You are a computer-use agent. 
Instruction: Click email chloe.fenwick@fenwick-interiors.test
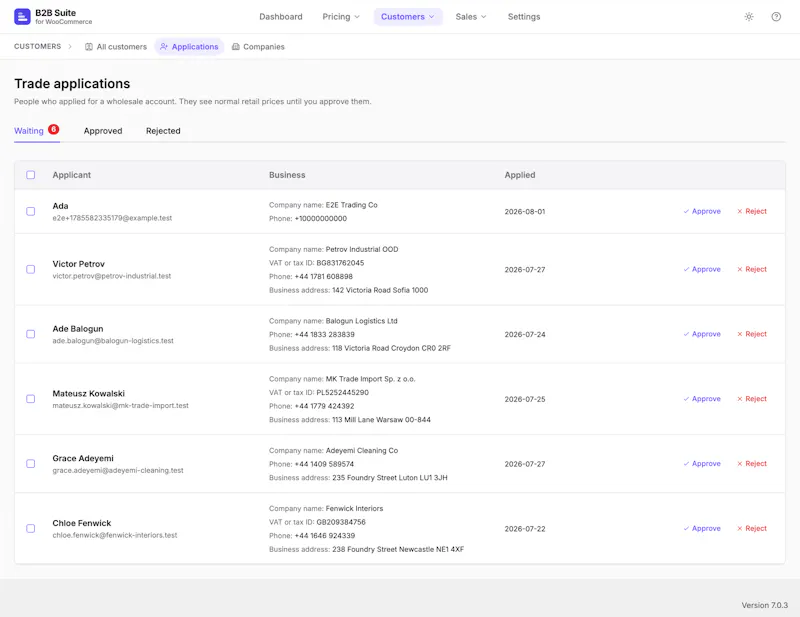coord(115,535)
